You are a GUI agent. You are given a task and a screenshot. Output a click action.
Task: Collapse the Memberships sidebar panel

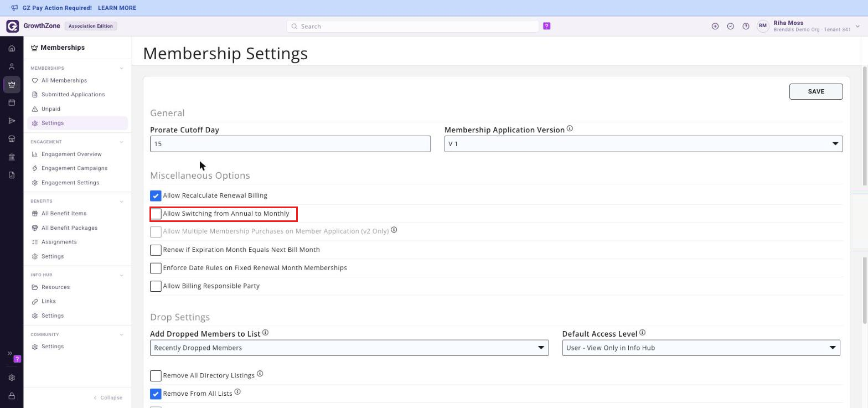click(x=108, y=397)
